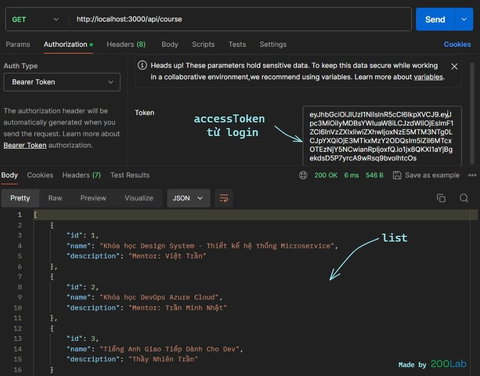Screen dimensions: 480x376
Task: Click the 546 B response size
Action: point(374,175)
